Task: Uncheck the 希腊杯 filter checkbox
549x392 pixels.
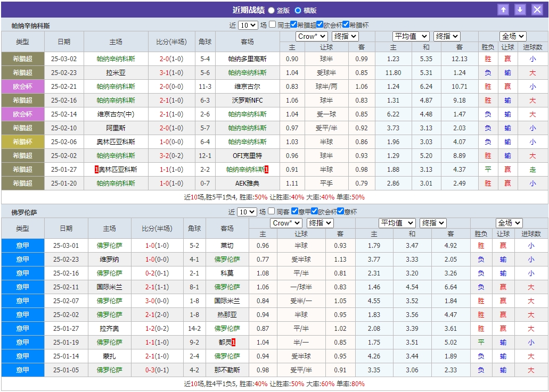Action: tap(346, 24)
